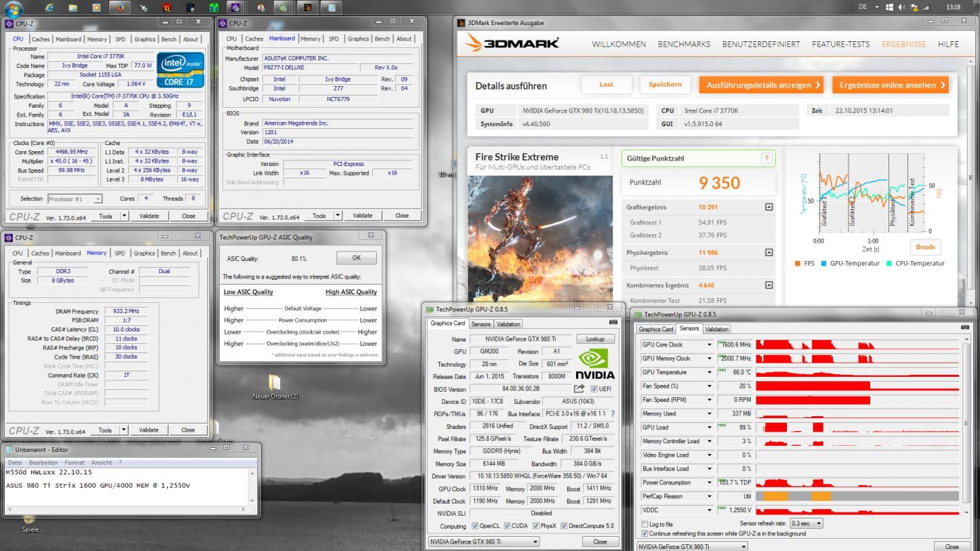Click OK in ASIC Quality dialog
Viewport: 980px width, 551px height.
356,258
